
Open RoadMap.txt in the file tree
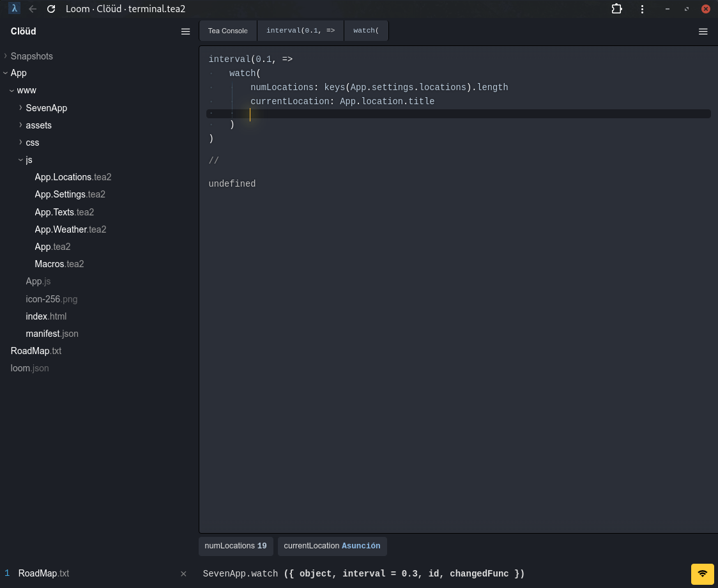[36, 351]
